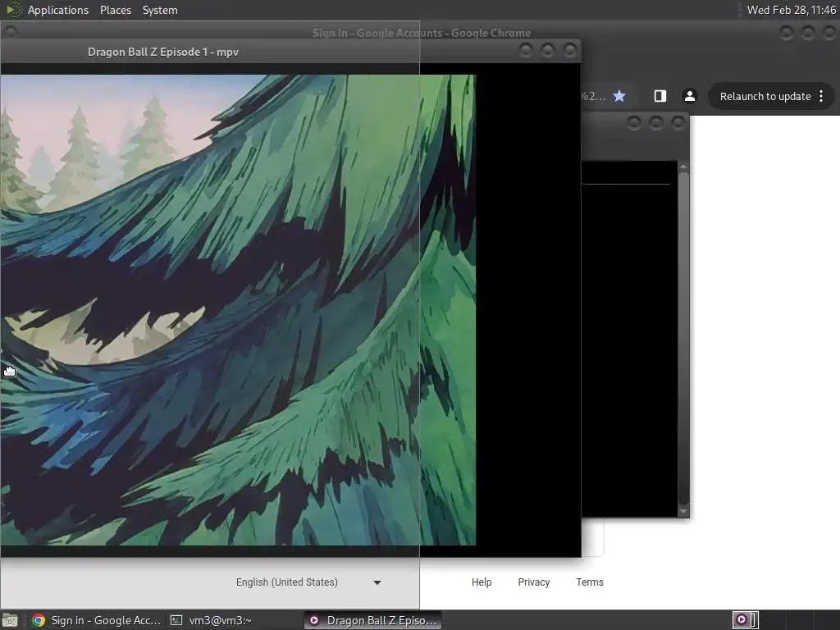
Task: Close the Dragon Ball Z mpv window
Action: point(570,50)
